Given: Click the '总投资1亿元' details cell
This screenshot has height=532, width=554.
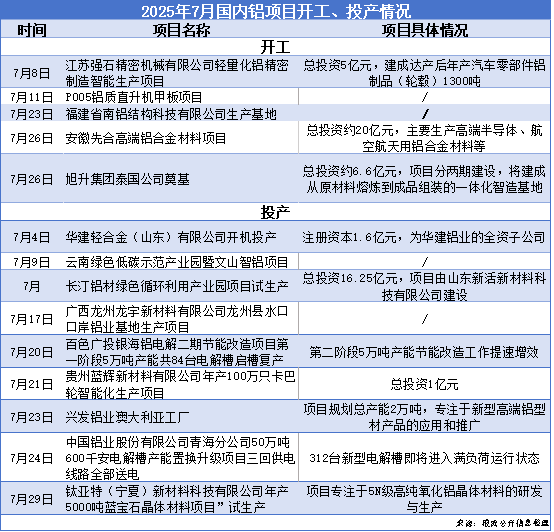Looking at the screenshot, I should 424,384.
